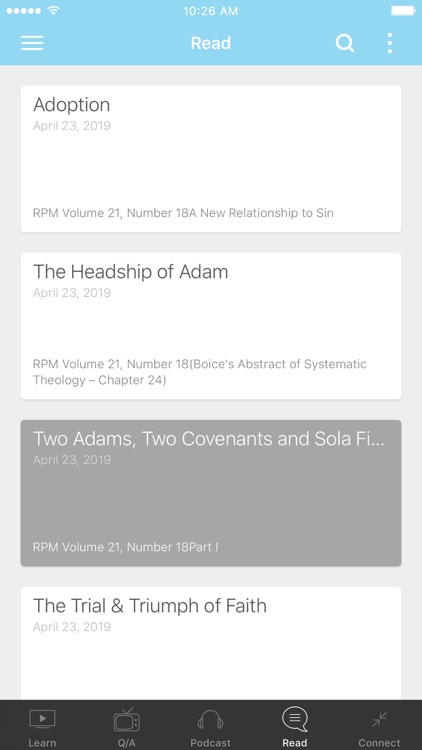The image size is (422, 750).
Task: Select the Podcast headphones icon
Action: [211, 720]
